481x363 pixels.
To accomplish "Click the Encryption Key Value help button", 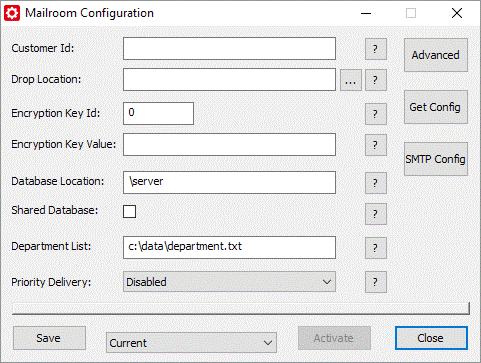I will coord(376,145).
